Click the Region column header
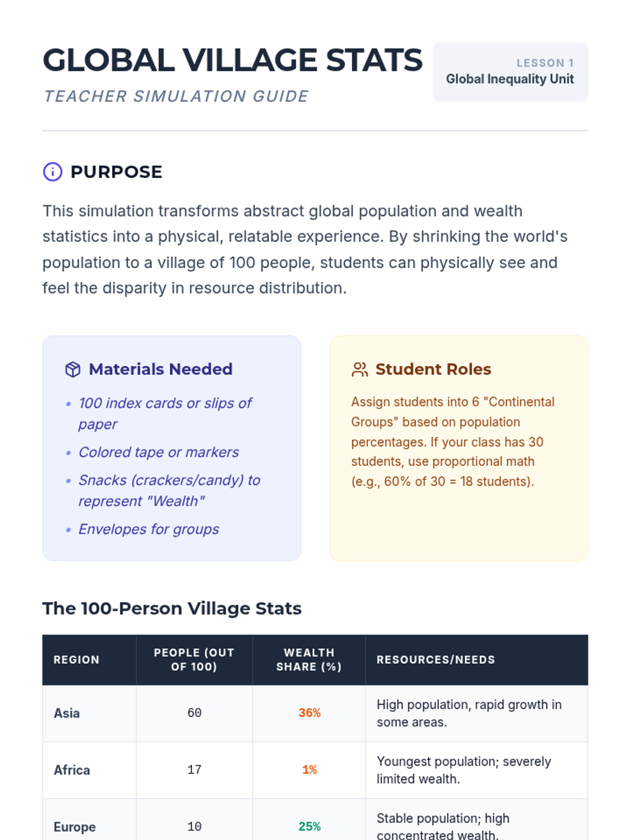The image size is (630, 840). pos(77,660)
